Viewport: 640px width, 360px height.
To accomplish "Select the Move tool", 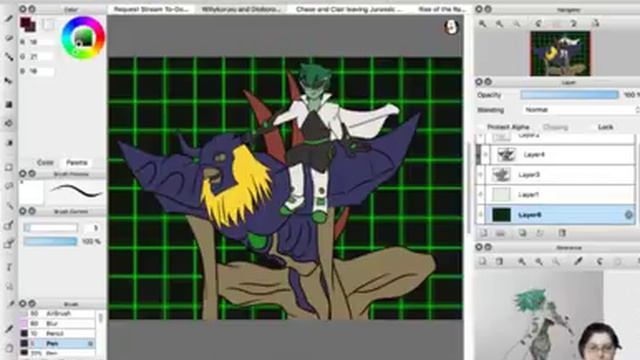I will 9,81.
